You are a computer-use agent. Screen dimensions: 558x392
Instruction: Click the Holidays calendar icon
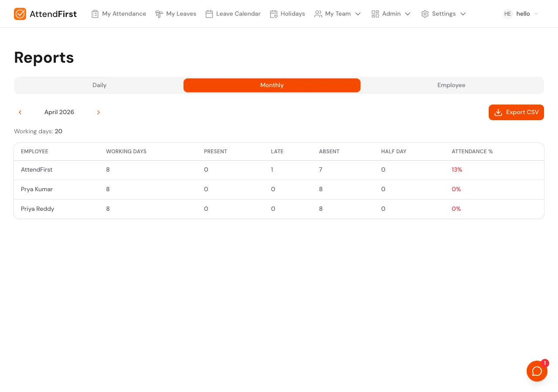coord(274,14)
